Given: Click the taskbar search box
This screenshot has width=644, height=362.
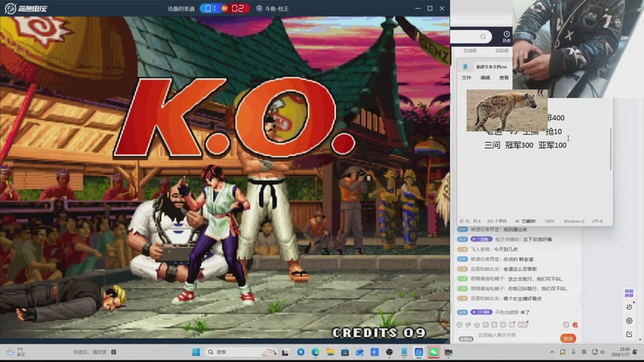Looking at the screenshot, I should [x=240, y=352].
